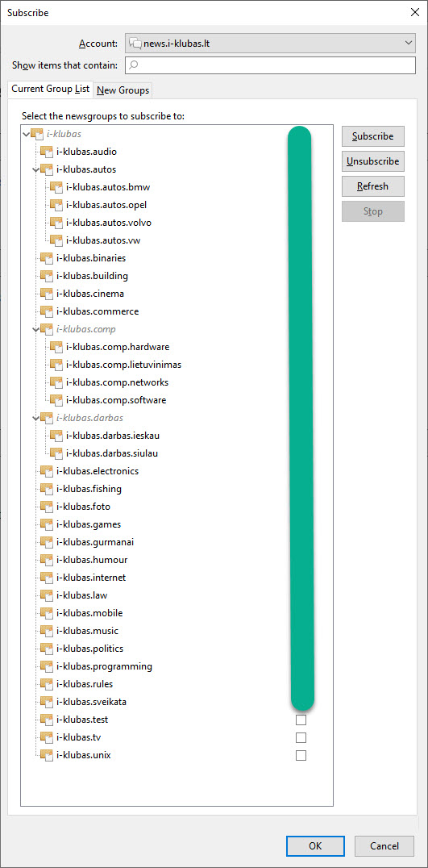Click the i-klubas.autos.bmw newsgroup icon
The image size is (428, 868).
pos(56,186)
